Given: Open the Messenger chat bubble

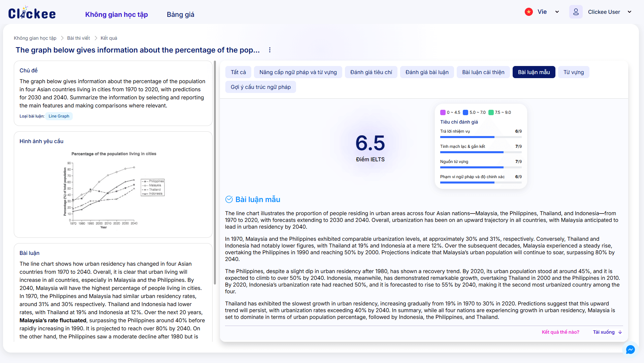Looking at the screenshot, I should click(631, 350).
